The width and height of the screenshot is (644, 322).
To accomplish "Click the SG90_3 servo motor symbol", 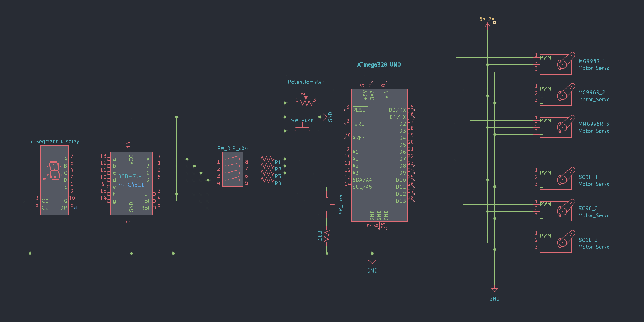I will click(x=556, y=242).
